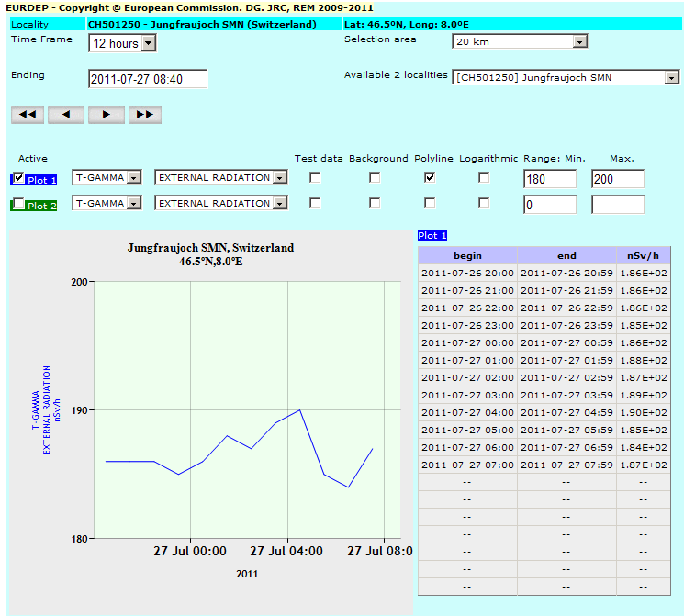Open Plot 2 EXTERNAL RADIATION dropdown
The height and width of the screenshot is (616, 684).
pyautogui.click(x=220, y=203)
